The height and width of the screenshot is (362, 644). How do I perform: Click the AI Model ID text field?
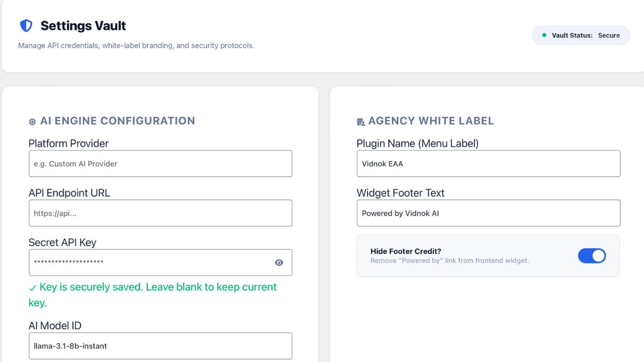tap(160, 346)
